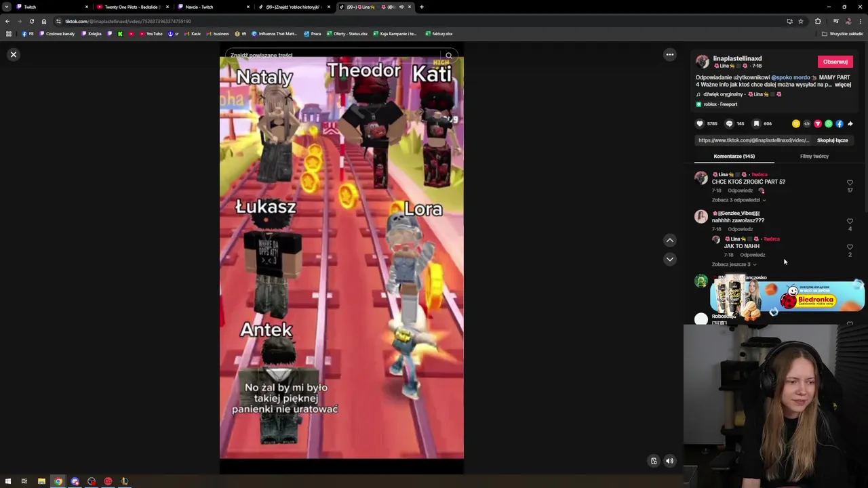This screenshot has width=868, height=488.
Task: Mute the active tab via its speaker icon
Action: pyautogui.click(x=401, y=7)
